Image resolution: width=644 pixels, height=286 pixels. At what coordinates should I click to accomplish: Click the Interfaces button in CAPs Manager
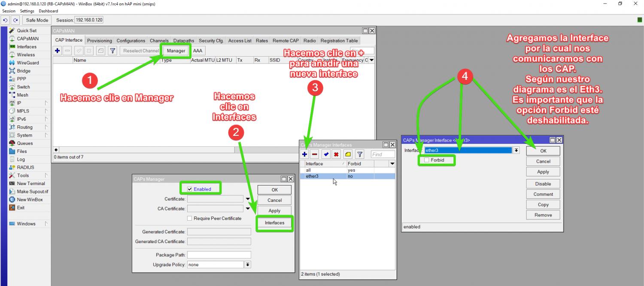(274, 223)
